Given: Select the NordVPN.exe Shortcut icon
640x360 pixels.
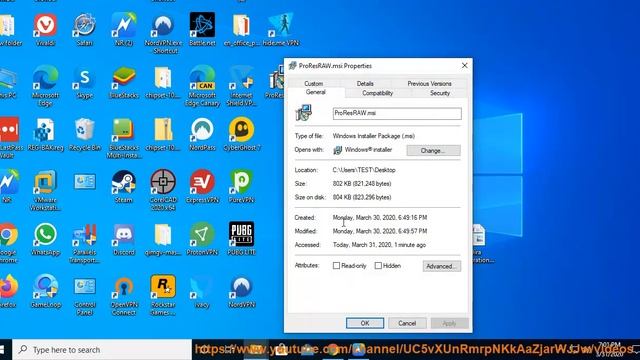Looking at the screenshot, I should pos(163,33).
